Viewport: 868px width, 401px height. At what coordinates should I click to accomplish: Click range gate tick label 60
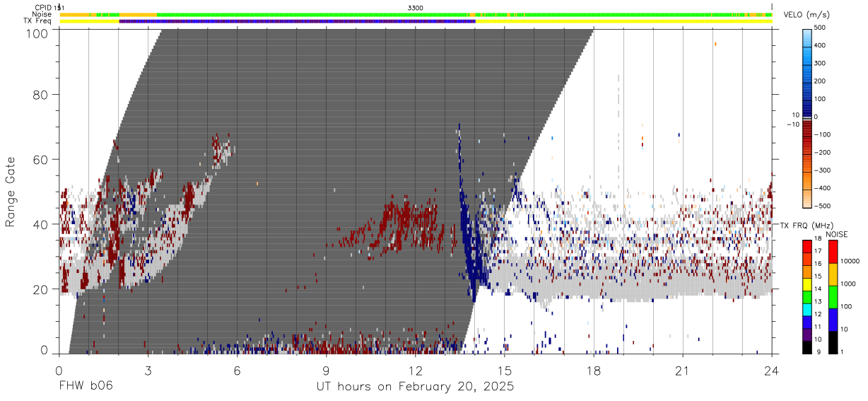coord(41,159)
